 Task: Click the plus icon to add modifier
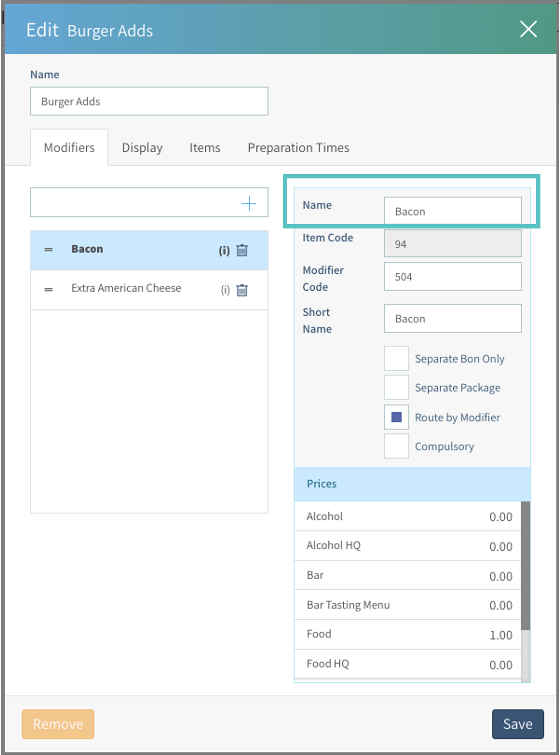pyautogui.click(x=249, y=203)
